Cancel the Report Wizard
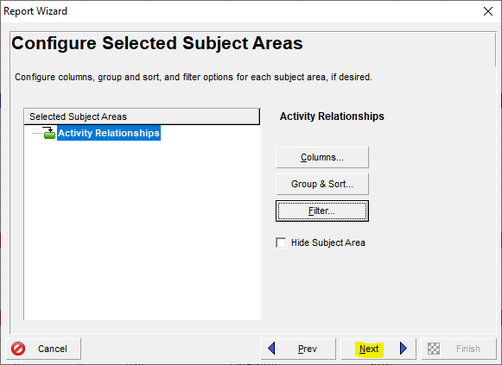Image resolution: width=502 pixels, height=365 pixels. pos(43,349)
